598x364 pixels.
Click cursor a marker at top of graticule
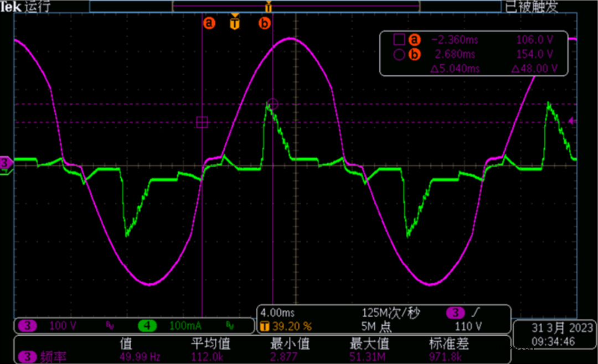[x=209, y=23]
